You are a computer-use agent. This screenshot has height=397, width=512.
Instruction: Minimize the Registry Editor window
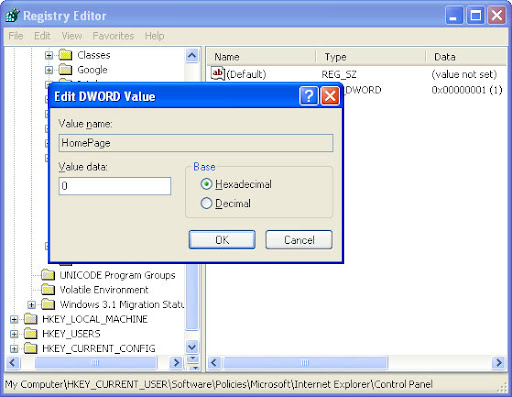454,15
